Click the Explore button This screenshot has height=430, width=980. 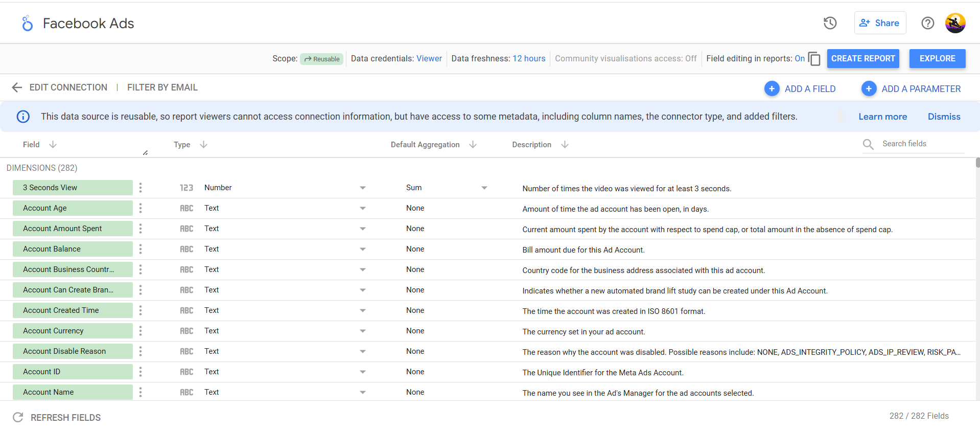tap(937, 58)
